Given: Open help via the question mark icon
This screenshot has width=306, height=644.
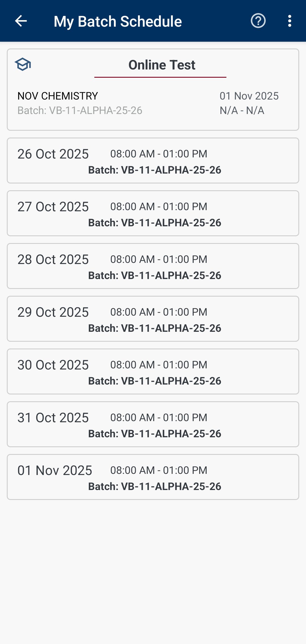Looking at the screenshot, I should click(258, 21).
